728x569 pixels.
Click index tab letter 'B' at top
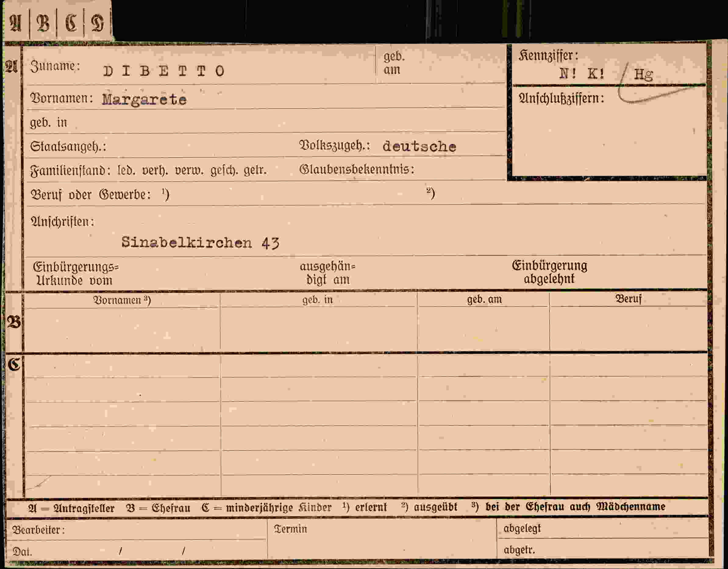coord(43,23)
